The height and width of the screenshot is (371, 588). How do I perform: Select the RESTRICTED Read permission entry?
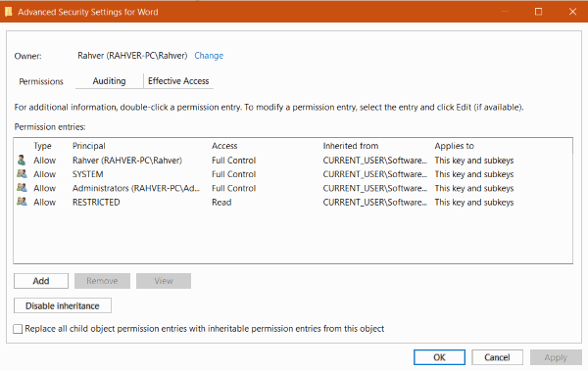tap(292, 202)
